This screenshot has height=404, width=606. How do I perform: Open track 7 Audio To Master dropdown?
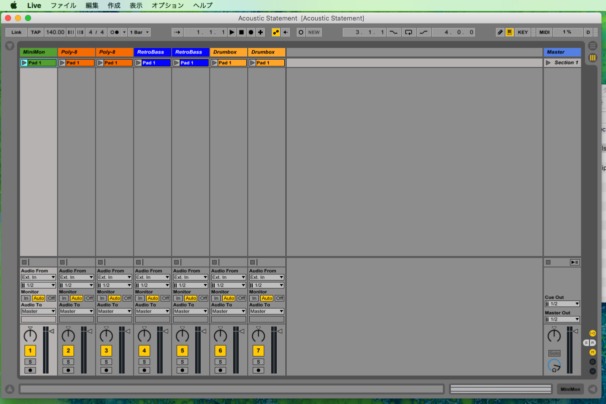pos(267,311)
